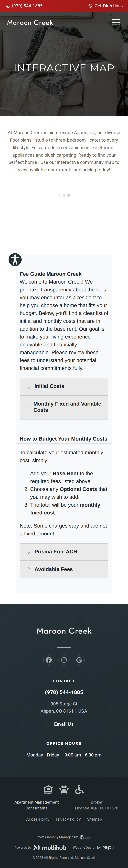This screenshot has width=128, height=868.
Task: Click the Email Us link
Action: (64, 724)
